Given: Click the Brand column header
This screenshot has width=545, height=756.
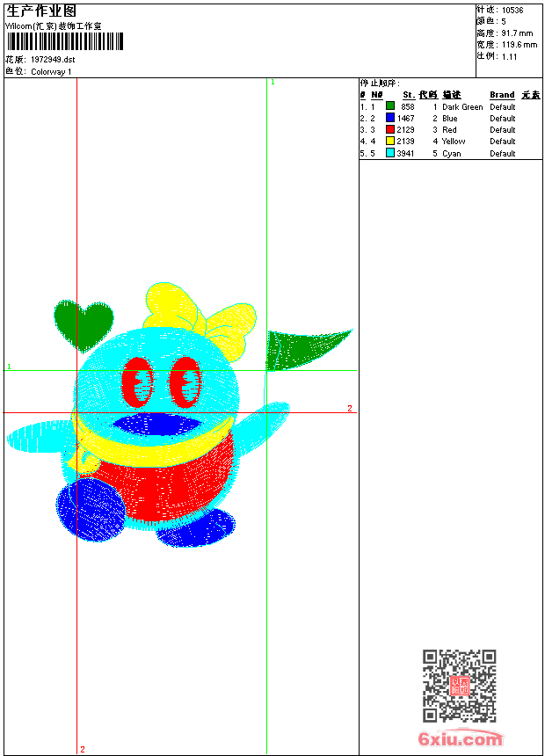Looking at the screenshot, I should click(x=502, y=95).
